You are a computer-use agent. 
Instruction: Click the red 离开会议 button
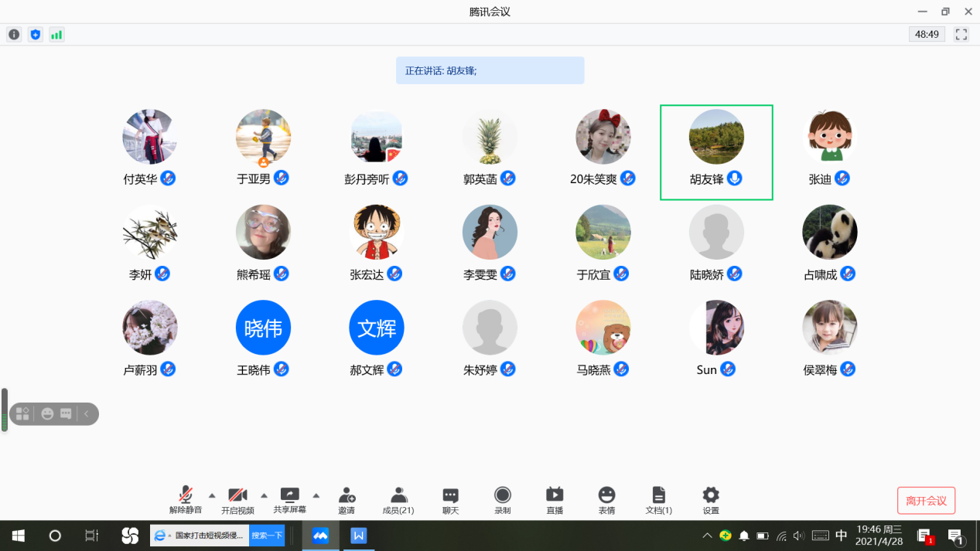coord(926,501)
